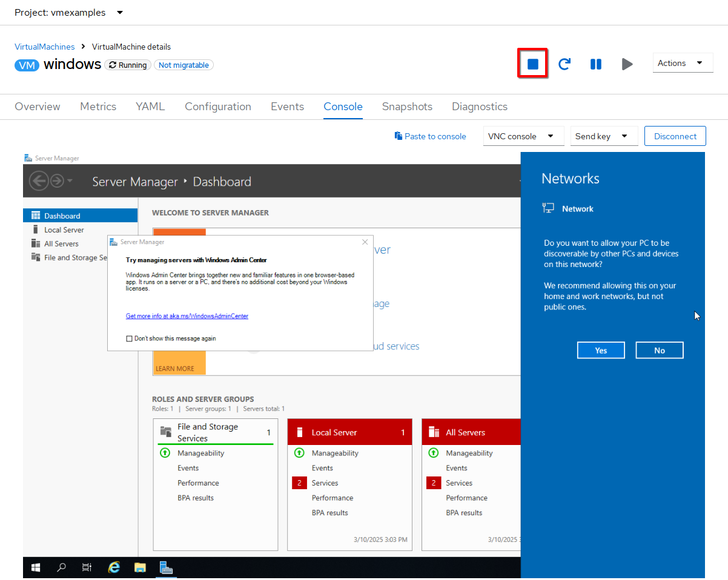Click Events in the All Servers tile
Viewport: 728px width, 580px height.
[x=457, y=468]
